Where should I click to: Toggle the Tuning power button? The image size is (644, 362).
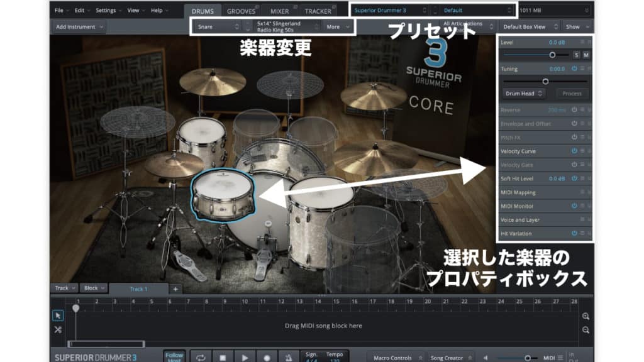pyautogui.click(x=574, y=69)
